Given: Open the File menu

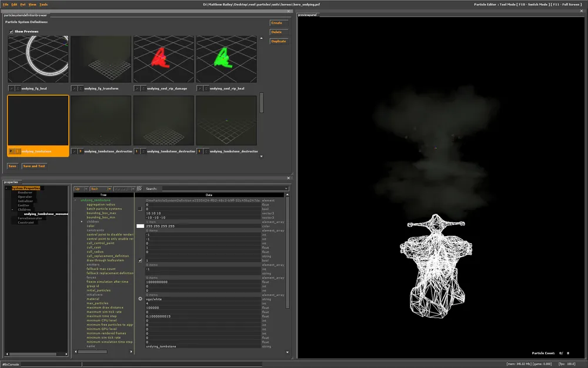Looking at the screenshot, I should point(6,4).
